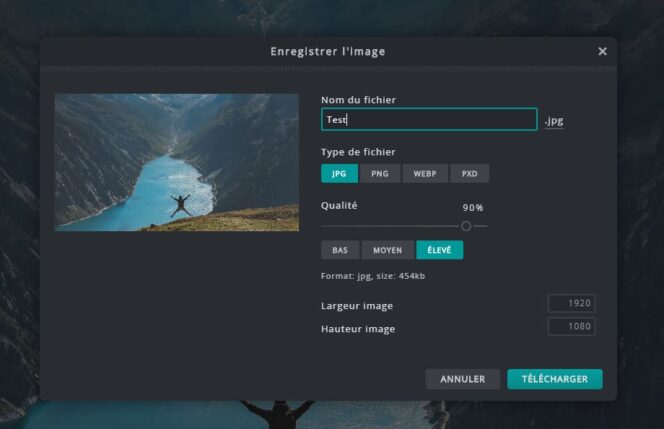Click the .jpg extension label
664x429 pixels.
click(554, 121)
